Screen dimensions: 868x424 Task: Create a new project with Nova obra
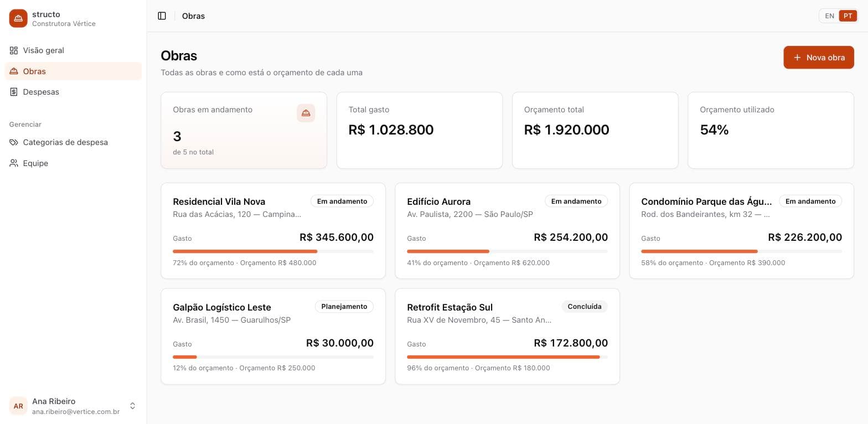coord(819,58)
